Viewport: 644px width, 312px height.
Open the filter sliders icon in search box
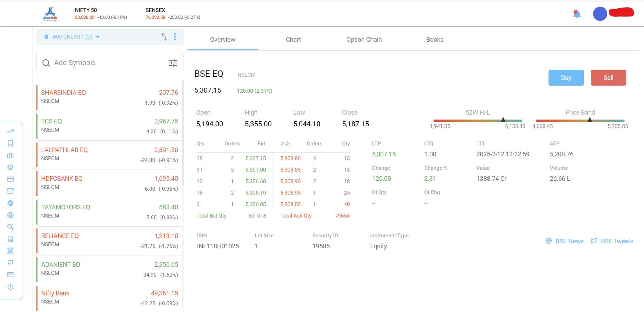tap(173, 63)
